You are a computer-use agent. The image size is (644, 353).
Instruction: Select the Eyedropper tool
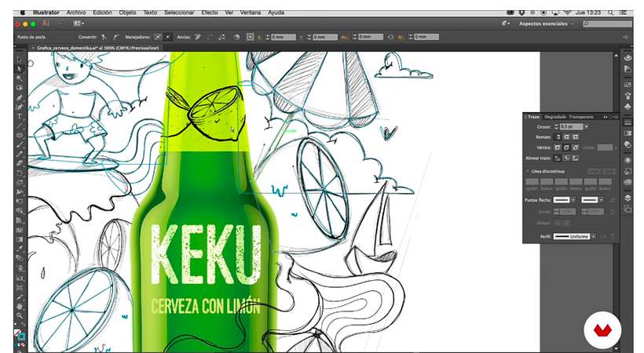[20, 249]
